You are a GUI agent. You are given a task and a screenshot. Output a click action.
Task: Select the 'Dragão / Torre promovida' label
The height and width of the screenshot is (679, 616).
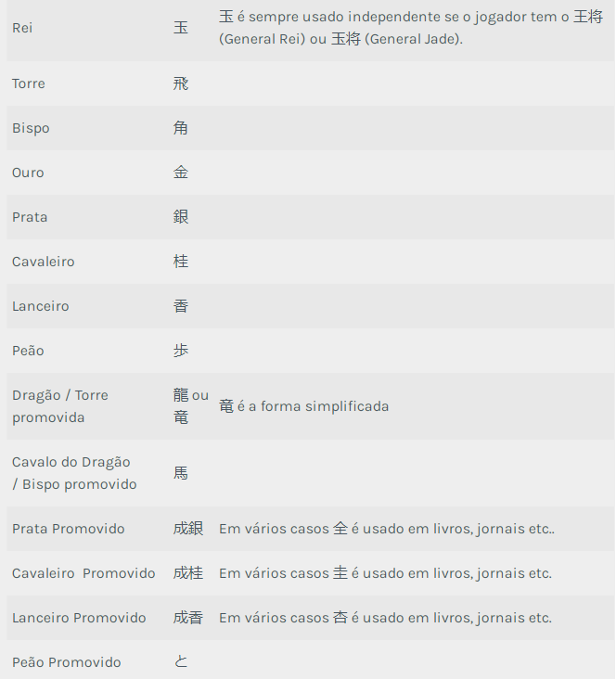(x=60, y=406)
